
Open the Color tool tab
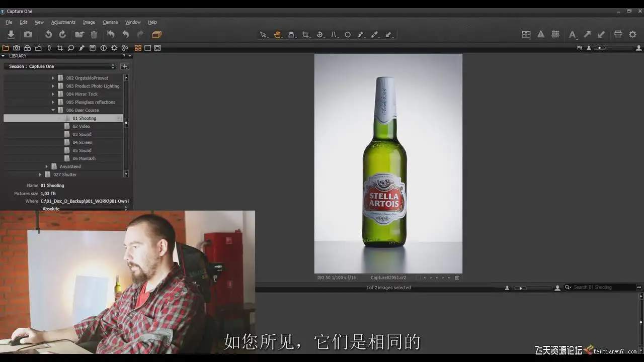28,48
